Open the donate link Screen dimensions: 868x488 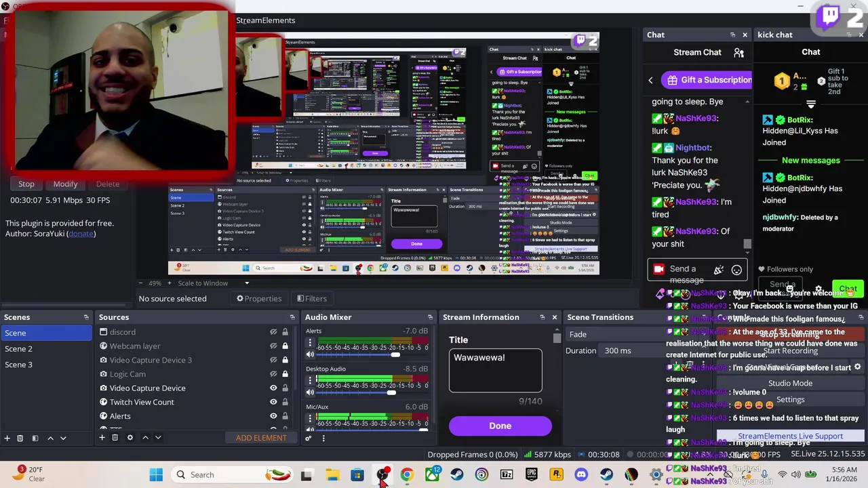(x=81, y=234)
